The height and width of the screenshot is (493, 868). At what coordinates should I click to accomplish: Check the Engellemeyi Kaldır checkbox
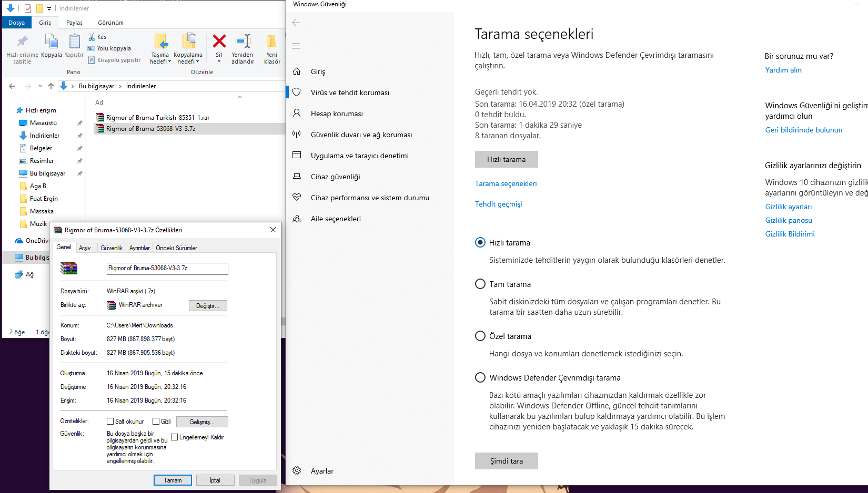(x=174, y=437)
